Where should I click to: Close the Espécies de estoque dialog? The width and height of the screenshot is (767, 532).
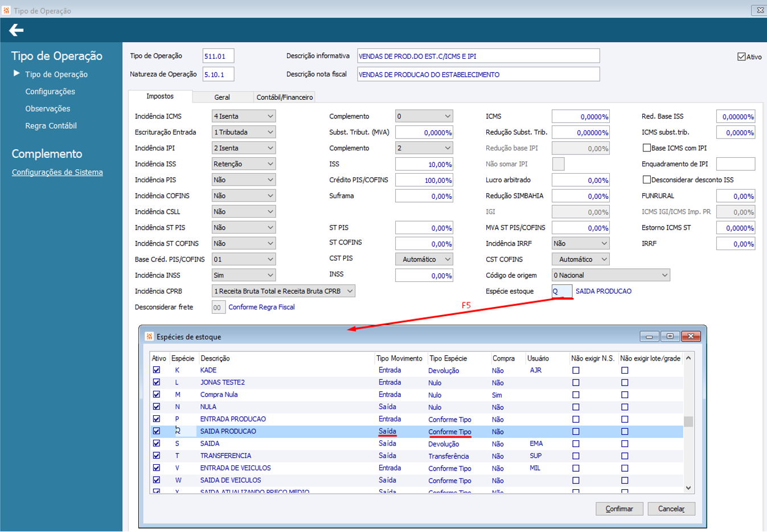691,337
